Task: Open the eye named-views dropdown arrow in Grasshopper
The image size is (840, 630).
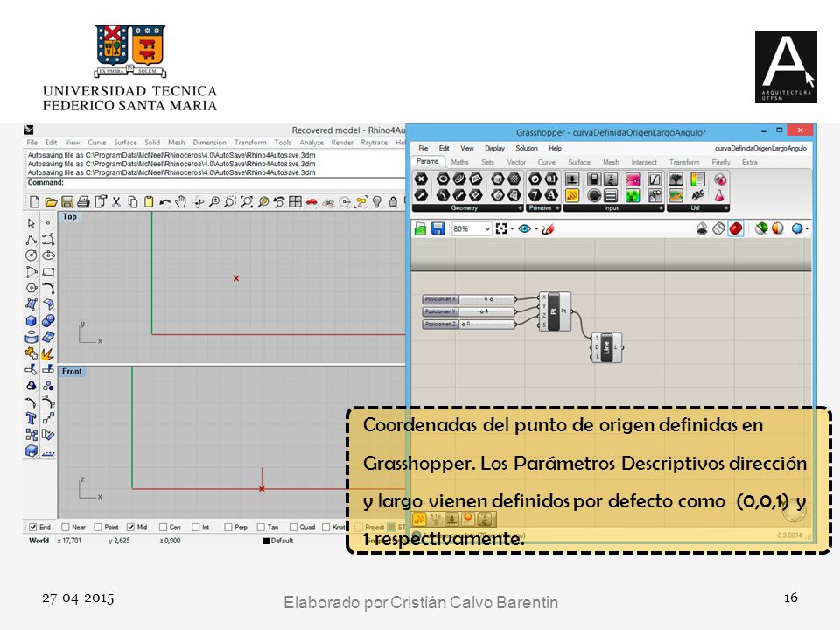Action: click(536, 228)
